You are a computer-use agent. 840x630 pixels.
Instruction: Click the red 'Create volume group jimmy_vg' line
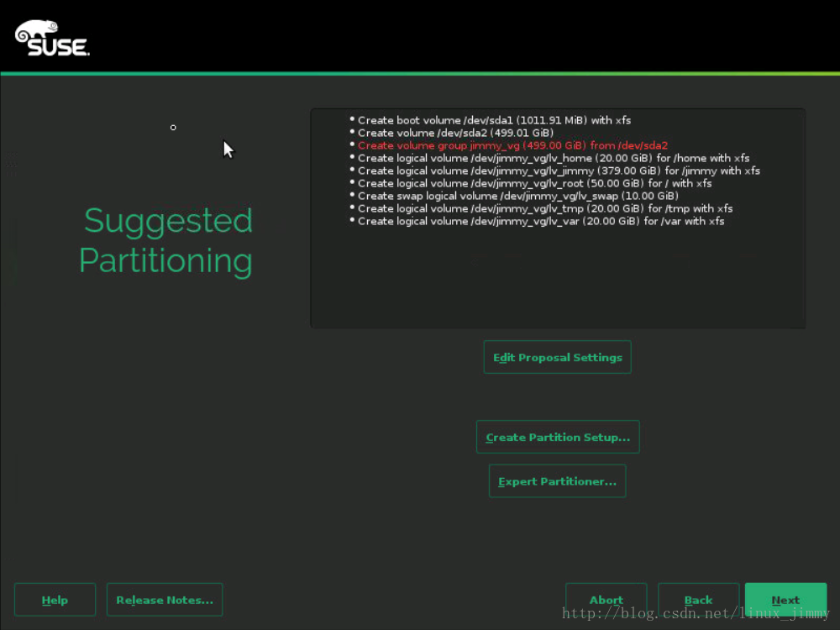point(512,145)
